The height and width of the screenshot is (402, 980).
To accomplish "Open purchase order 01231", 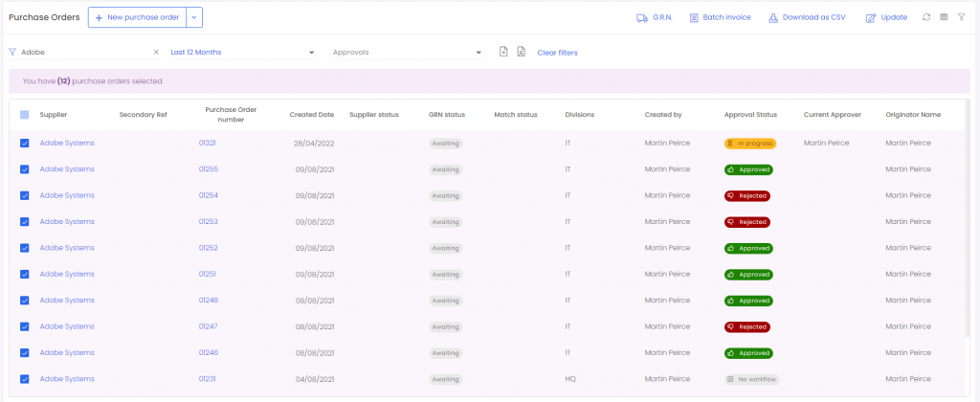I will click(x=207, y=379).
